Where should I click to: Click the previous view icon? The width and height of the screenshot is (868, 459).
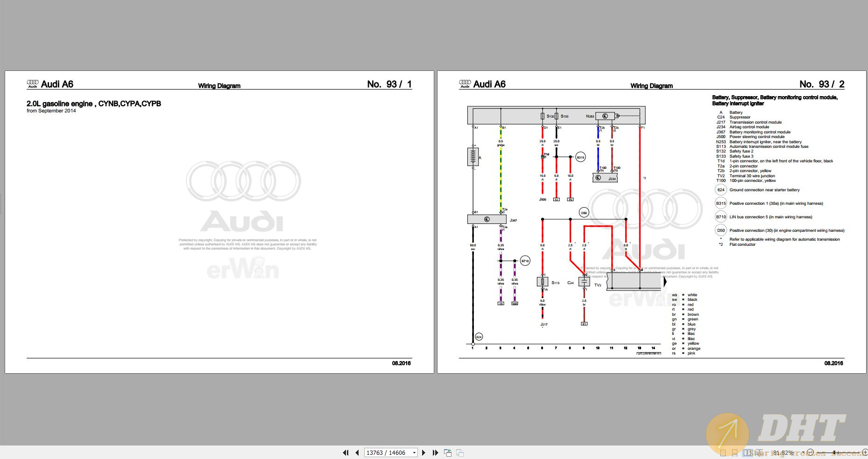tap(448, 452)
